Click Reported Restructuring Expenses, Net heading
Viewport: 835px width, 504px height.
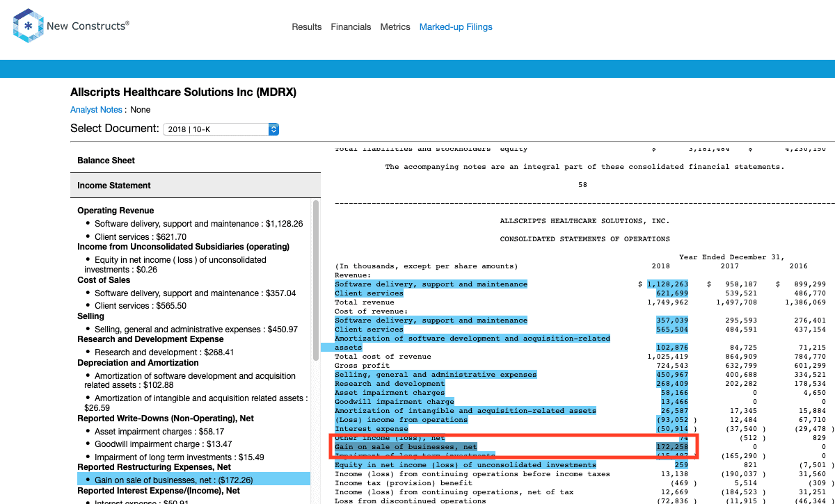pyautogui.click(x=154, y=467)
